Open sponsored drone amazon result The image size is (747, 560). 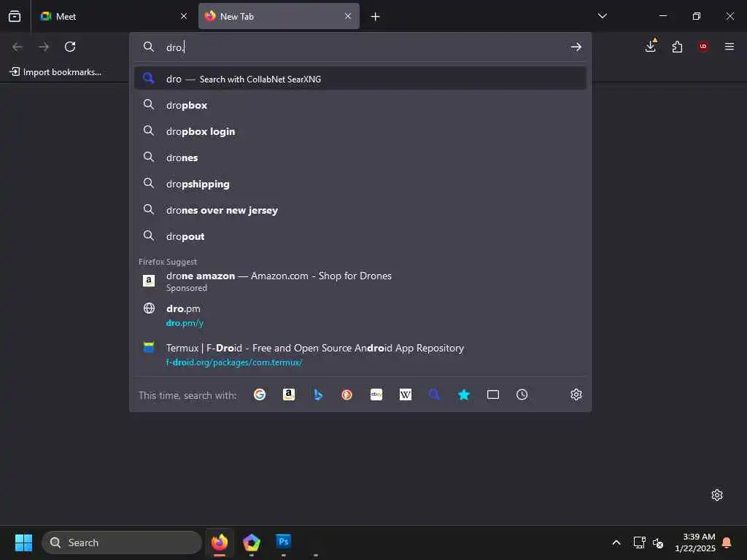click(x=360, y=281)
